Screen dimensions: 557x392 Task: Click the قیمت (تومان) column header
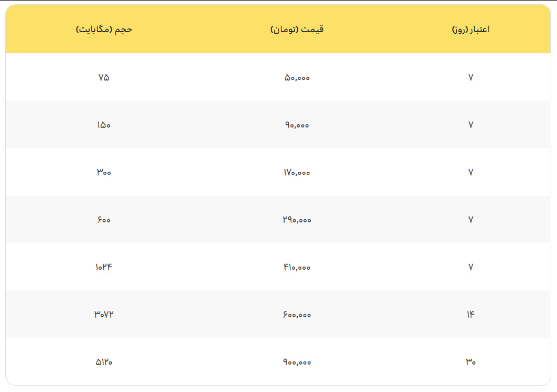click(297, 30)
